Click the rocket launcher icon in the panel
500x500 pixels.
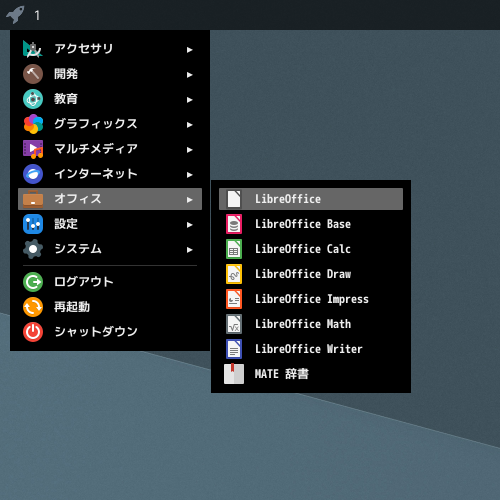15,15
